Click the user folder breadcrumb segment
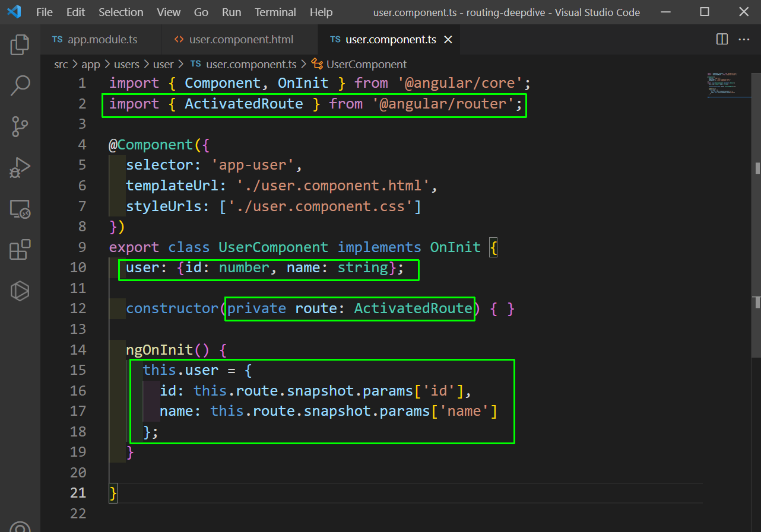This screenshot has height=532, width=761. click(163, 64)
